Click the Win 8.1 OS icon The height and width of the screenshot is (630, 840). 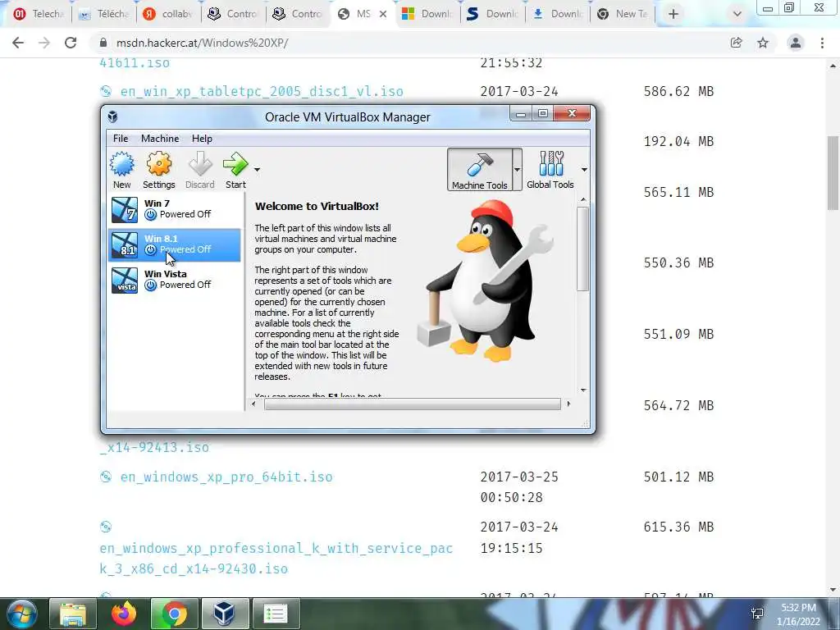tap(125, 244)
